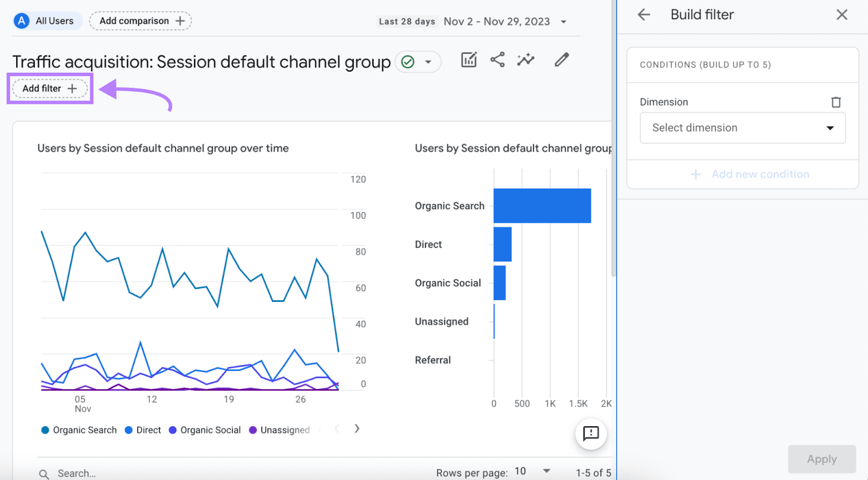The width and height of the screenshot is (868, 480).
Task: Click Add comparison button
Action: 141,21
